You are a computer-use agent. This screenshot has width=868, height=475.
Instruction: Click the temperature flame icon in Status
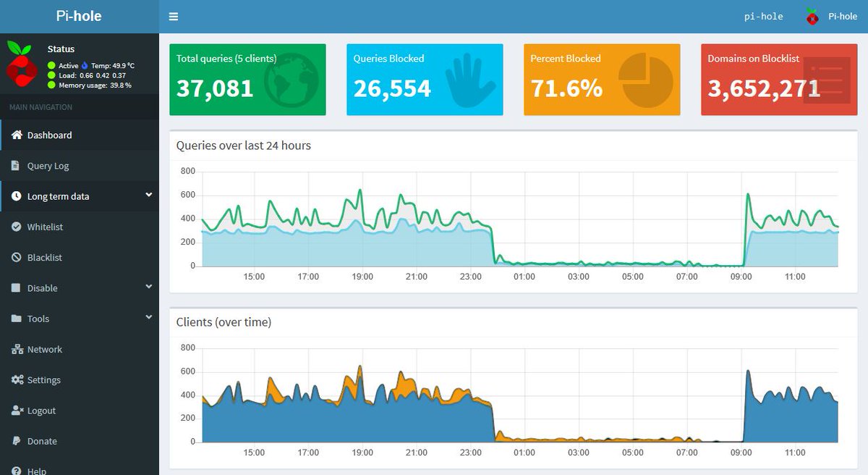coord(84,65)
